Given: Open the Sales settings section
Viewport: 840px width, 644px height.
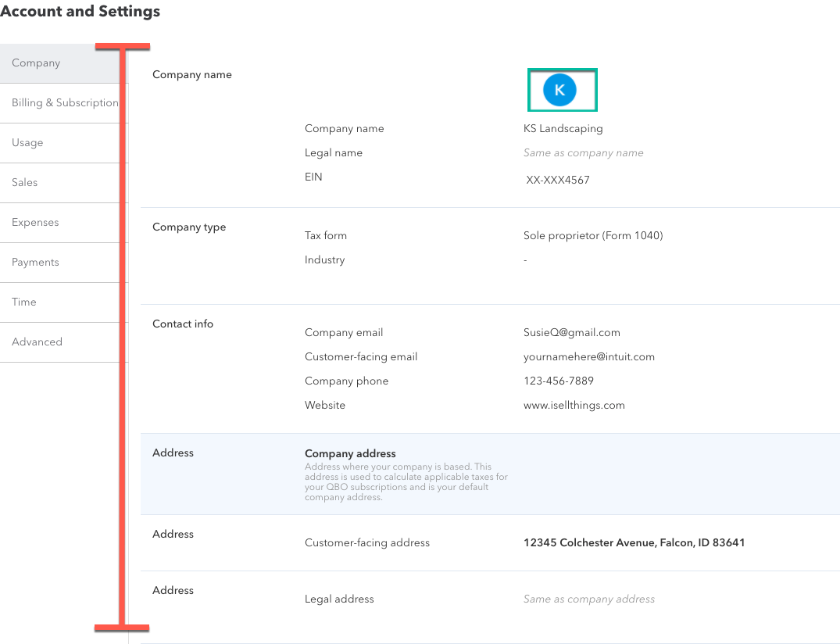Looking at the screenshot, I should coord(24,182).
